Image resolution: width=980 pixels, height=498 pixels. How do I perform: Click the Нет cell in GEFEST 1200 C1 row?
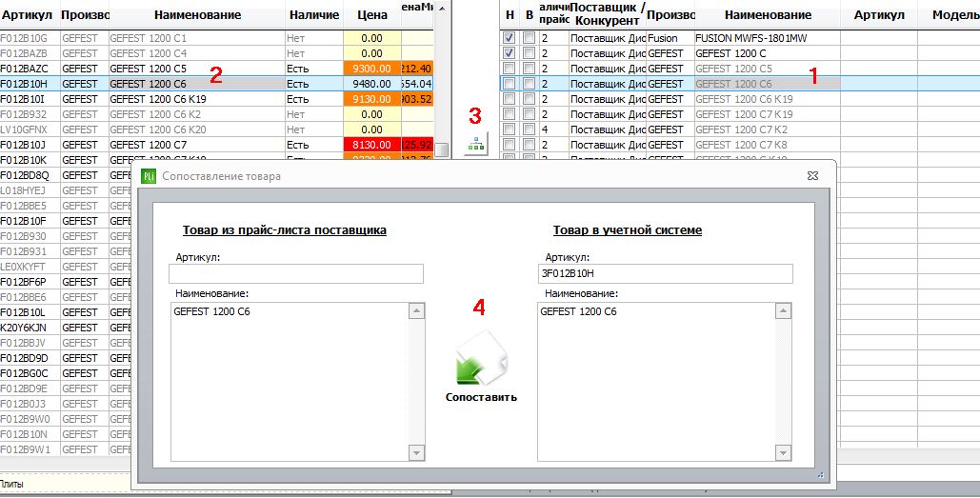coord(315,38)
